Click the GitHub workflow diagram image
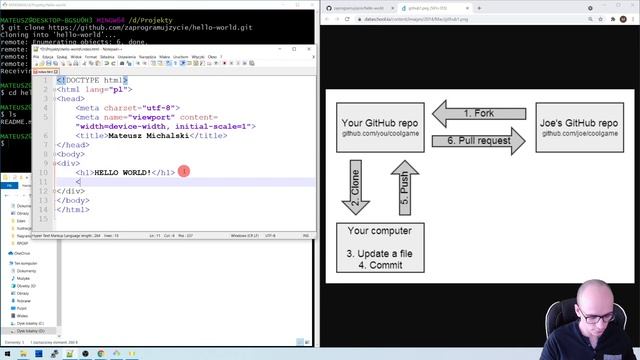Viewport: 640px width, 360px height. coord(480,186)
